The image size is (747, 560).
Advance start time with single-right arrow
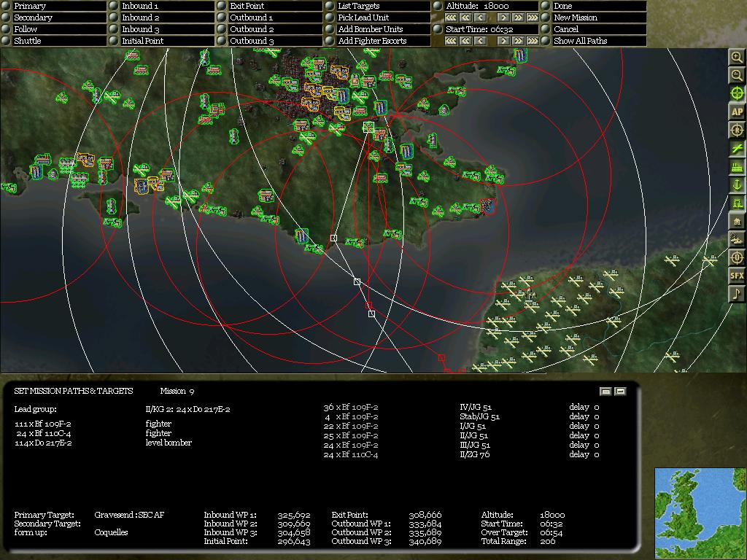pyautogui.click(x=503, y=41)
